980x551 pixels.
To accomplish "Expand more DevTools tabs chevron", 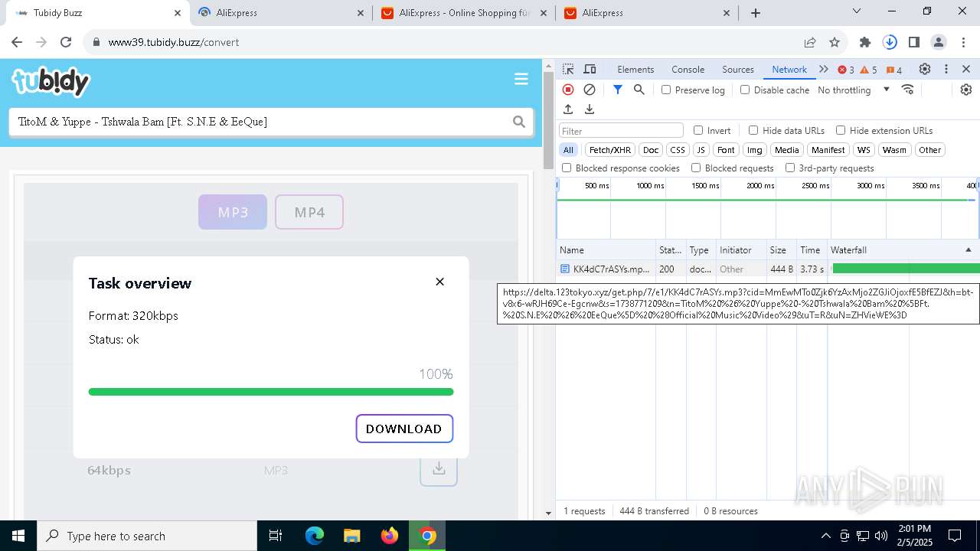I will click(824, 69).
